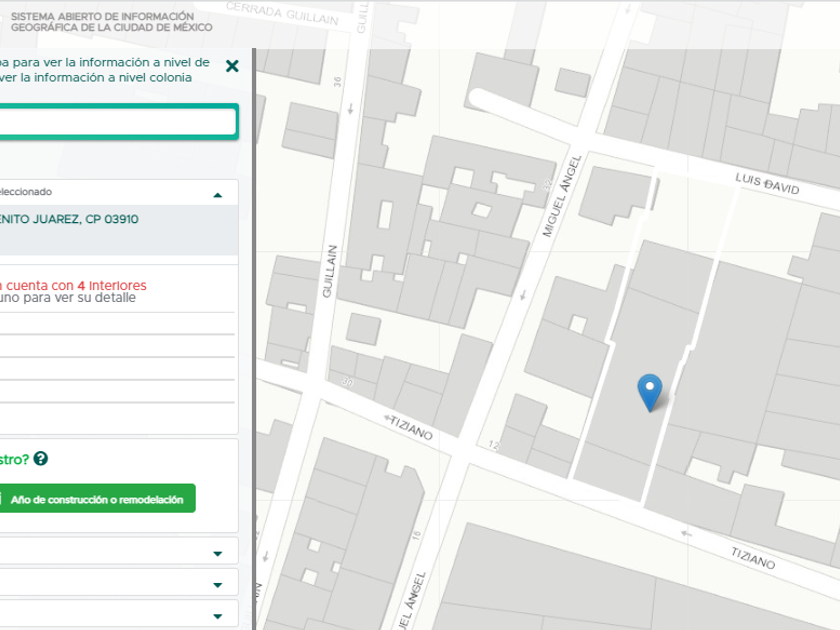The height and width of the screenshot is (630, 840).
Task: Select the first row in interiors list
Action: click(x=116, y=323)
